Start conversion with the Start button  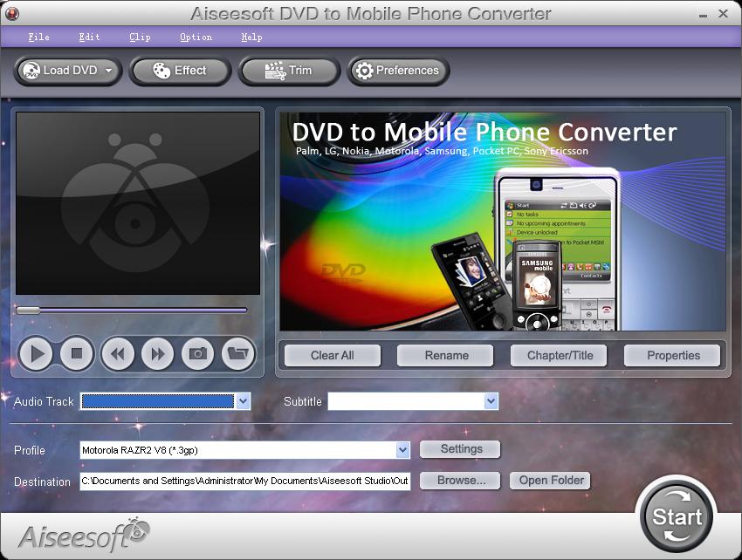click(x=677, y=516)
